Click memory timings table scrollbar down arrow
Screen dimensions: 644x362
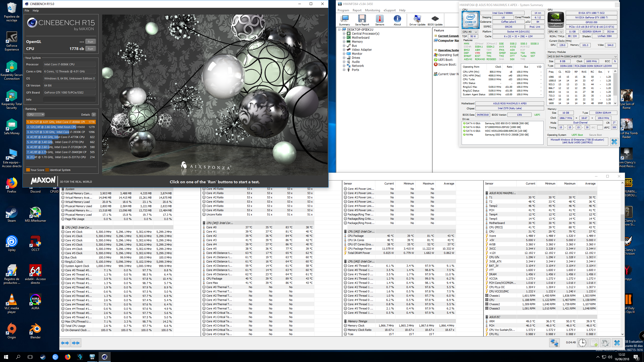(x=615, y=103)
